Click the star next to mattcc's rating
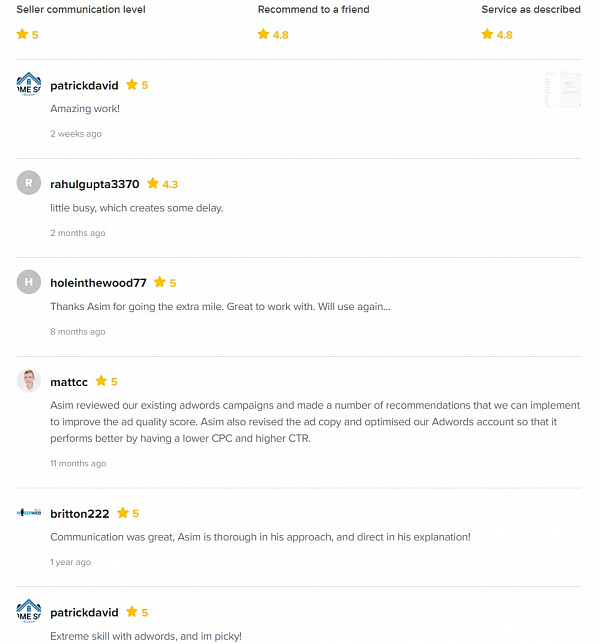 [101, 381]
